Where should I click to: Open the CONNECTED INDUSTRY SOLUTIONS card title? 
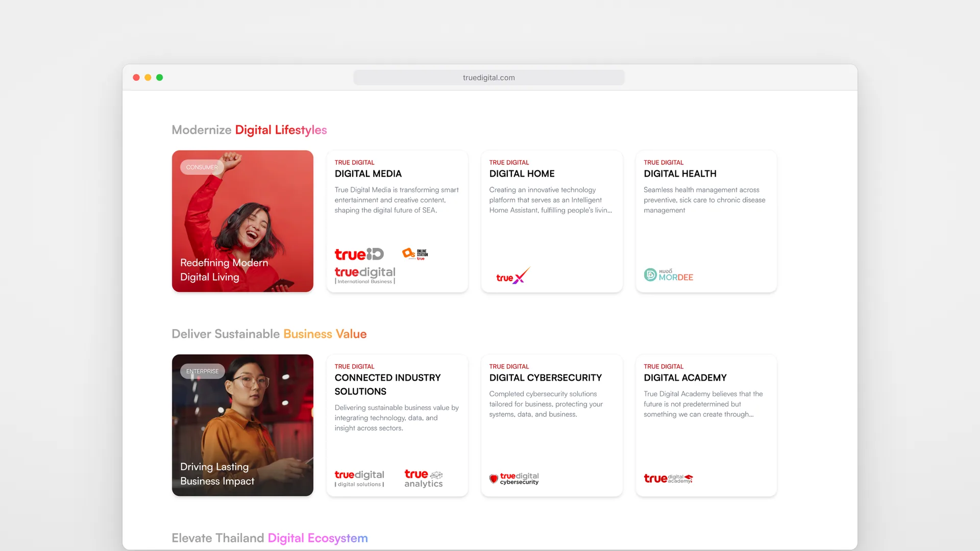click(x=387, y=385)
